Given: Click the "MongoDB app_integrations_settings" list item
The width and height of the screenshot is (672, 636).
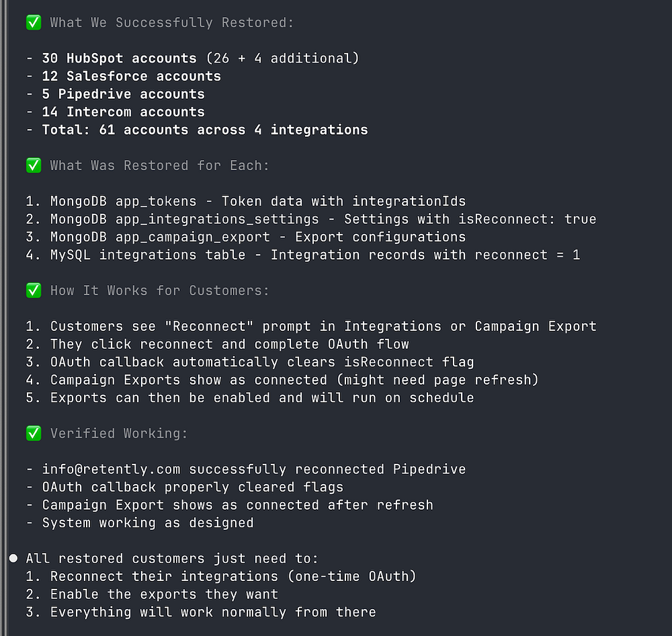Looking at the screenshot, I should pos(184,219).
